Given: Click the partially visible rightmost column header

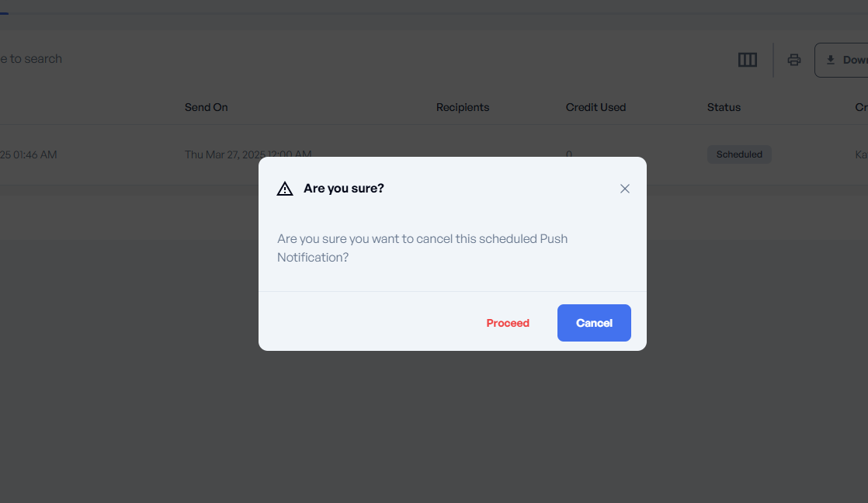Looking at the screenshot, I should click(861, 107).
